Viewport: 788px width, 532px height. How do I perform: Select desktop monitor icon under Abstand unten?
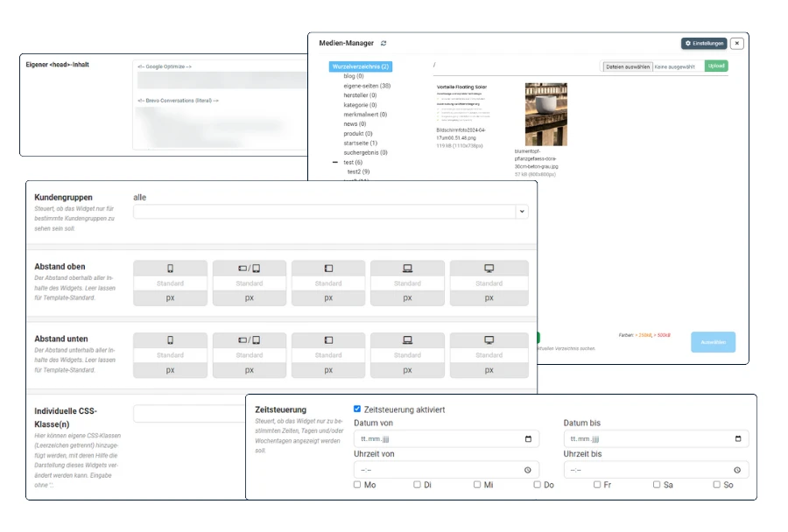(x=489, y=339)
